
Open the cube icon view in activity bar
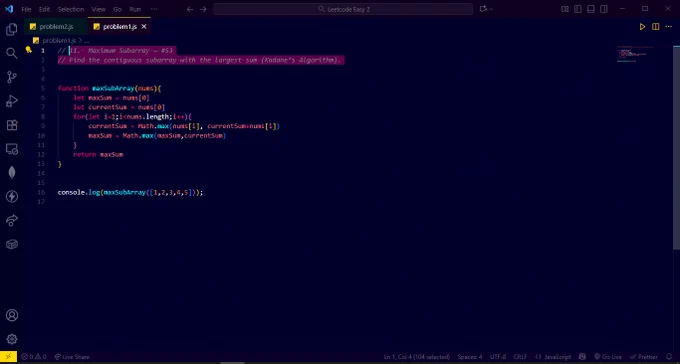coord(12,244)
